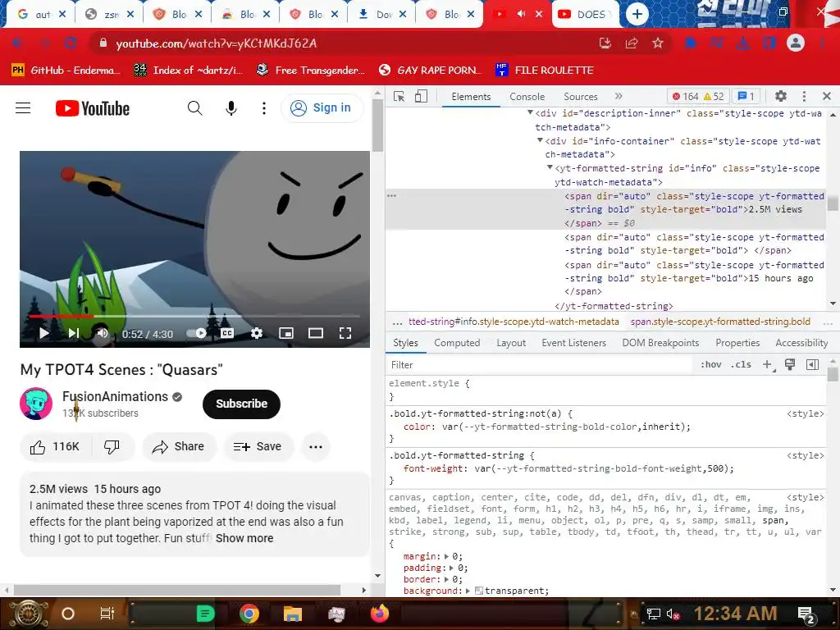This screenshot has height=630, width=840.
Task: Toggle .cls element classes panel
Action: click(742, 365)
